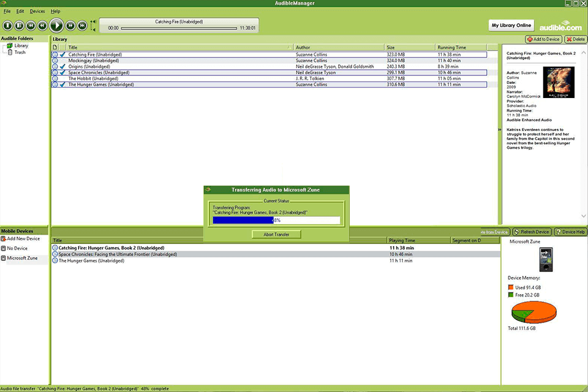Image resolution: width=588 pixels, height=392 pixels.
Task: Click icon beside Catching Fire: Hunger Games device entry
Action: 55,248
